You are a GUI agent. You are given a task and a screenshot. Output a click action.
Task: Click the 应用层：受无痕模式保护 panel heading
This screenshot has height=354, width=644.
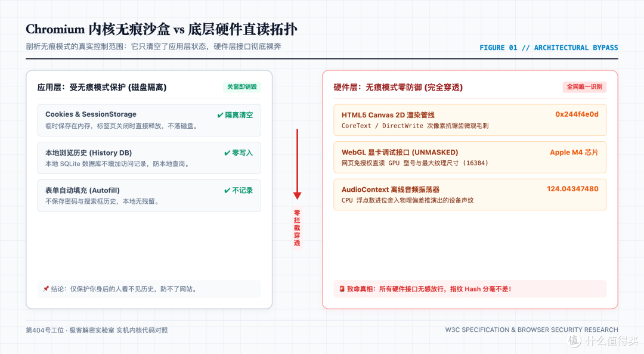(102, 87)
